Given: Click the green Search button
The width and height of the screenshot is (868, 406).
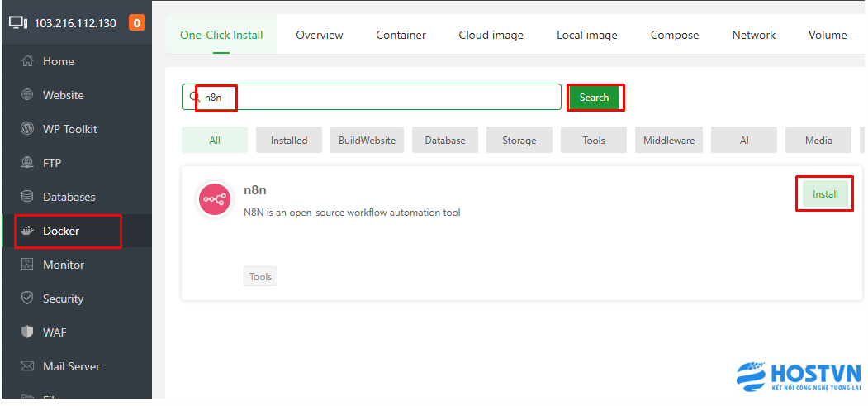Looking at the screenshot, I should coord(594,98).
